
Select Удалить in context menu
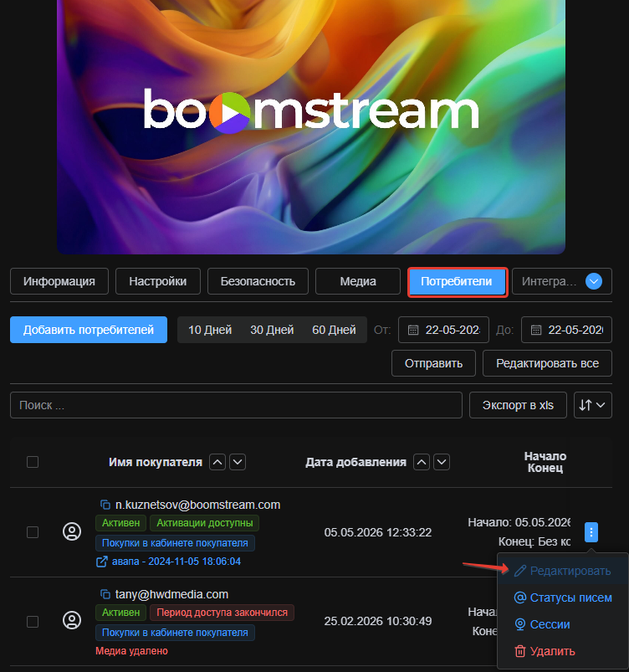pyautogui.click(x=563, y=651)
